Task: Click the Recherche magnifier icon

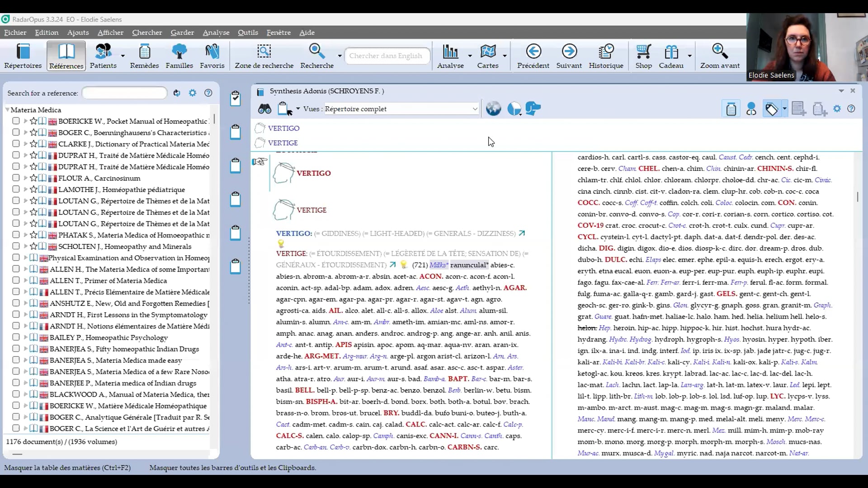Action: coord(316,52)
